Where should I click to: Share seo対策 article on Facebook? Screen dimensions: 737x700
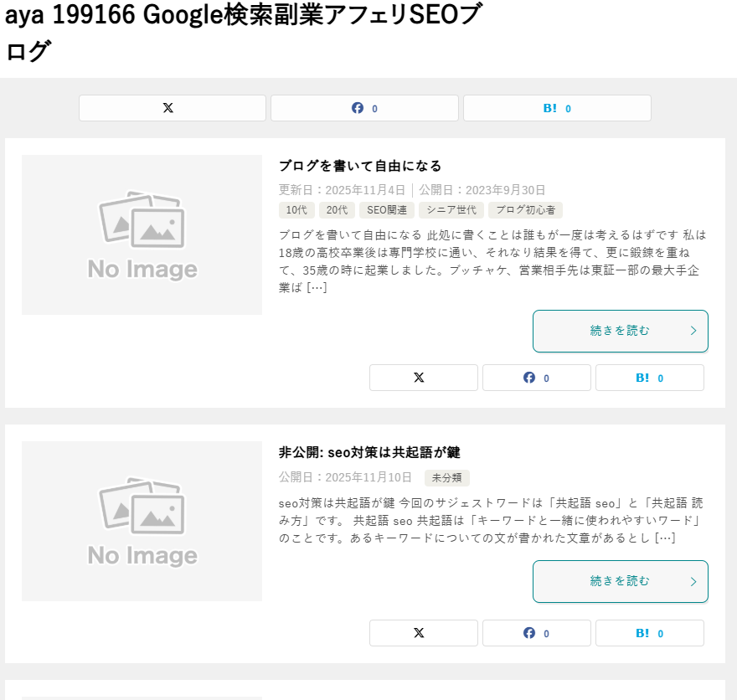pyautogui.click(x=536, y=633)
